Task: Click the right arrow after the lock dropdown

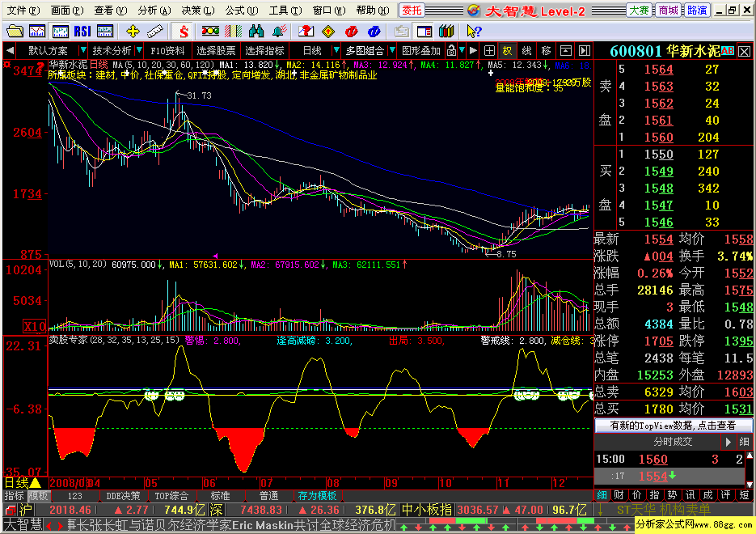Action: point(474,50)
